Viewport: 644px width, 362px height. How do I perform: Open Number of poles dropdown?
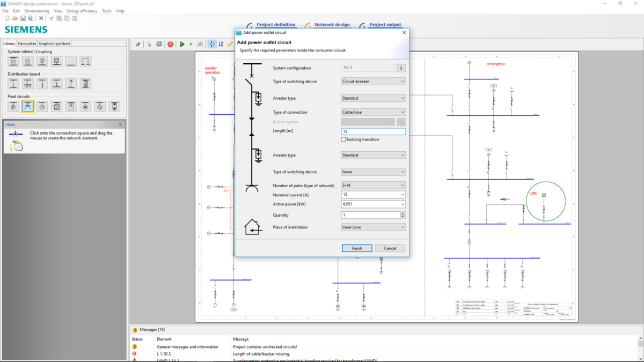373,185
